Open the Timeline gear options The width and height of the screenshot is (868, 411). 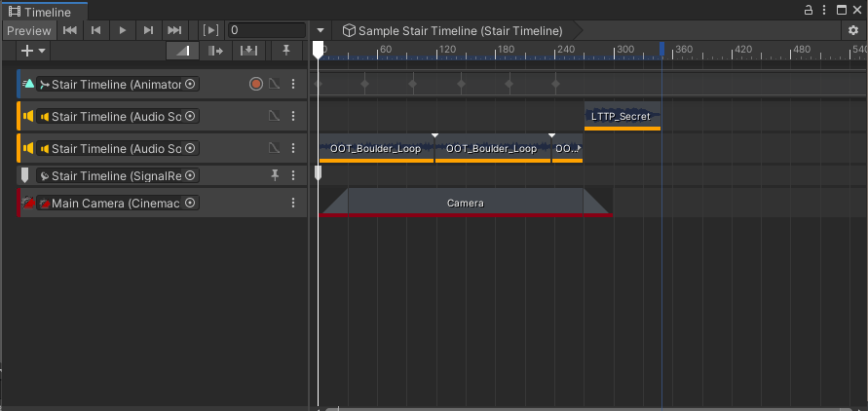[853, 30]
